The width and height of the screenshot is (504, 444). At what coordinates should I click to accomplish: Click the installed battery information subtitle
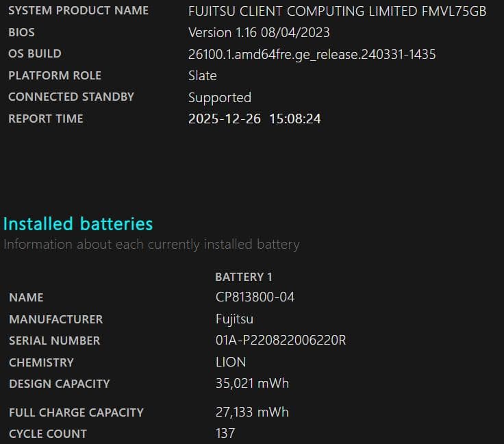pyautogui.click(x=151, y=244)
